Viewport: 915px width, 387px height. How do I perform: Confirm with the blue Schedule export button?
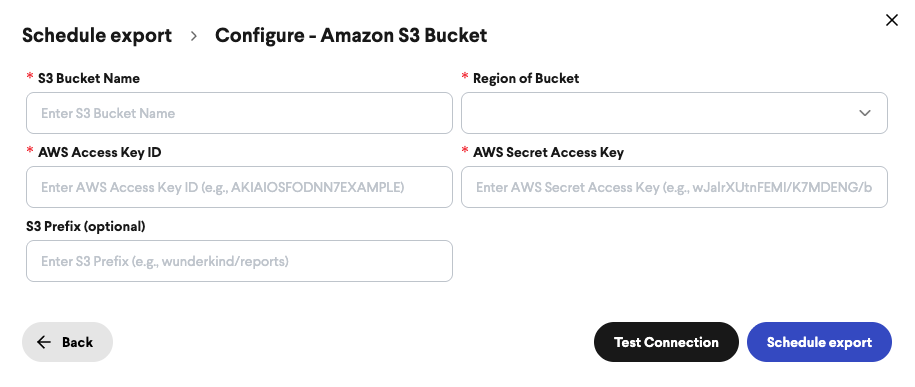point(819,342)
